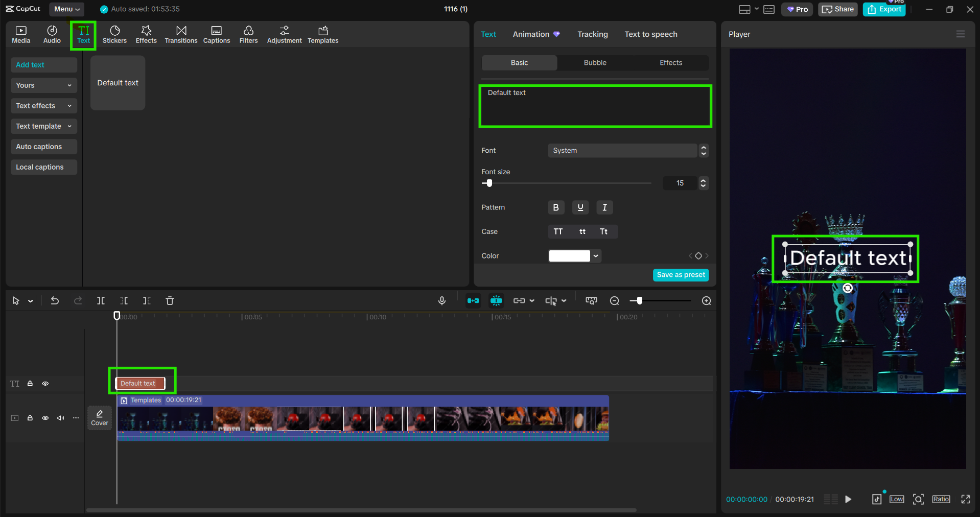Click the Cover edit button
The width and height of the screenshot is (980, 517).
tap(100, 418)
